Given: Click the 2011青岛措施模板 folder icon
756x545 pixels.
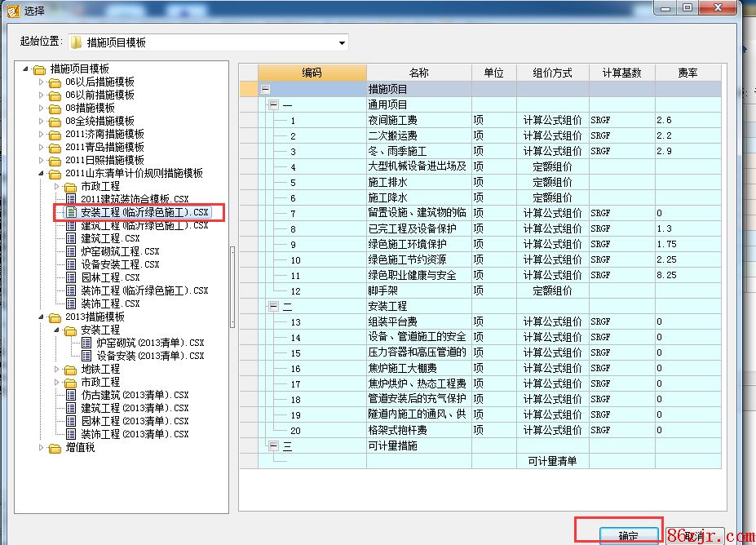Looking at the screenshot, I should 55,147.
